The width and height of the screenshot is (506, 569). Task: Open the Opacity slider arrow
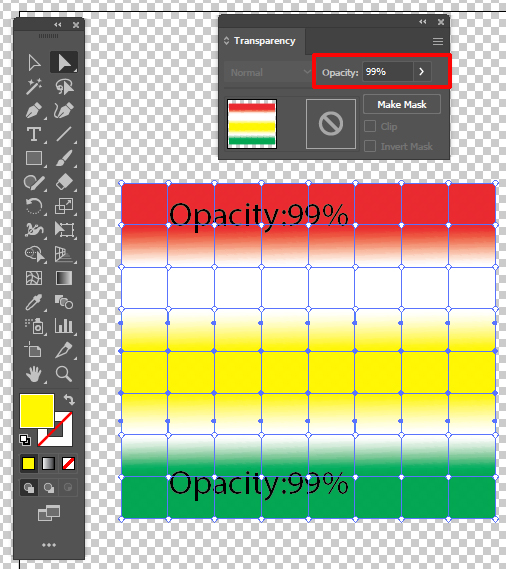pyautogui.click(x=422, y=71)
